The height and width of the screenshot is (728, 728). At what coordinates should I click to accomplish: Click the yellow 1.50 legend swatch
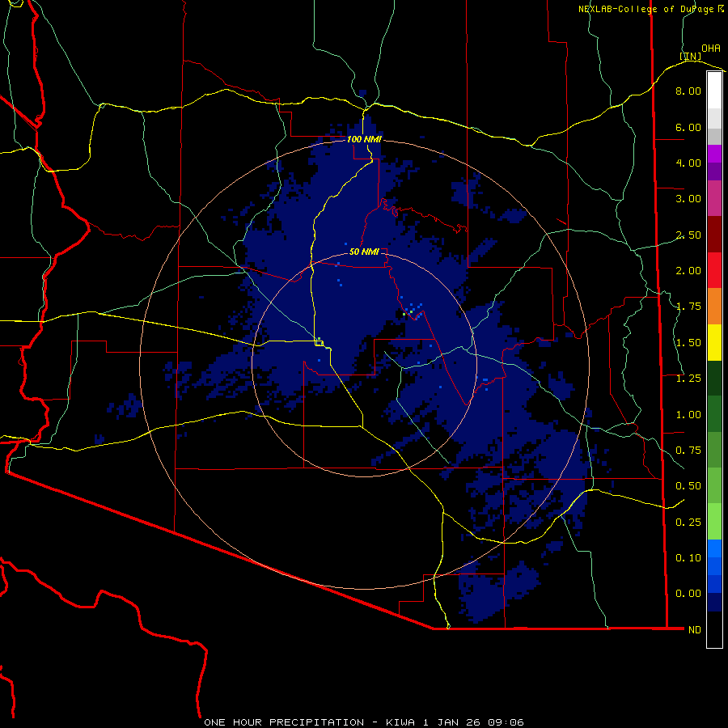click(x=714, y=342)
